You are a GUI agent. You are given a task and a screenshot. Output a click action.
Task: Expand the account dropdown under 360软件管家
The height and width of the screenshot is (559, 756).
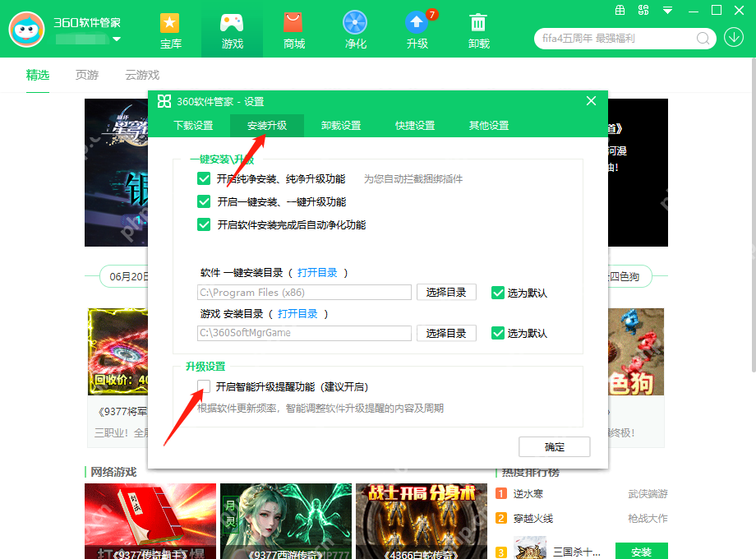pyautogui.click(x=117, y=39)
